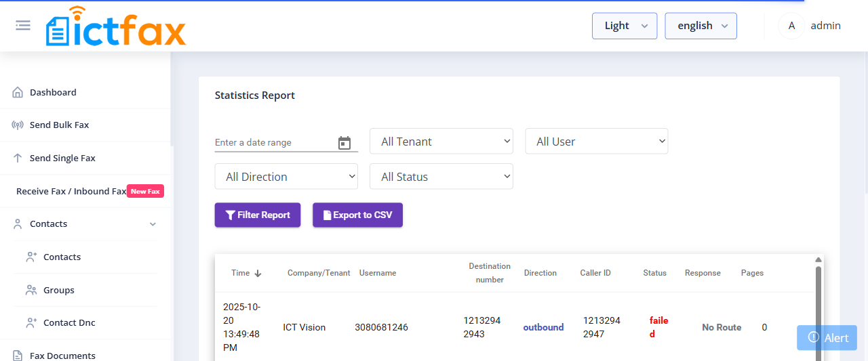This screenshot has height=361, width=868.
Task: Click the Alert button
Action: pyautogui.click(x=827, y=337)
